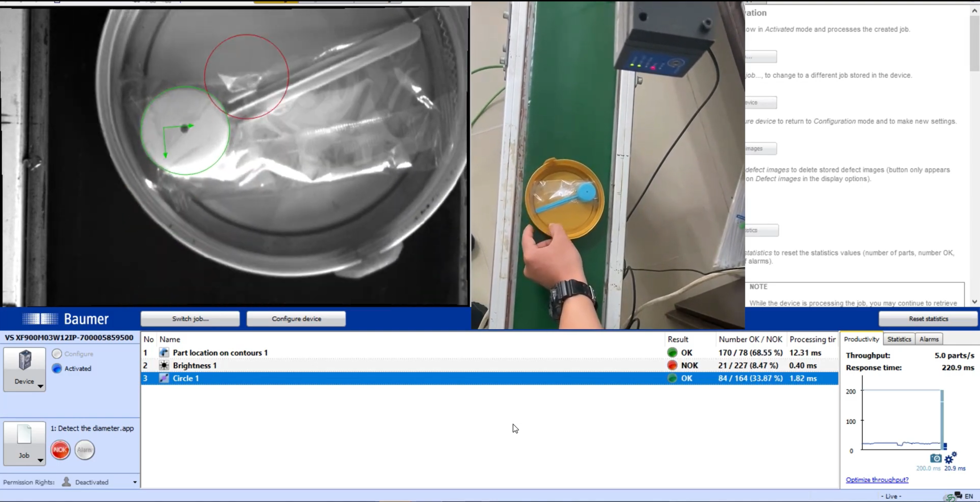
Task: Click the '200.0 ms' label under camera
Action: 928,468
